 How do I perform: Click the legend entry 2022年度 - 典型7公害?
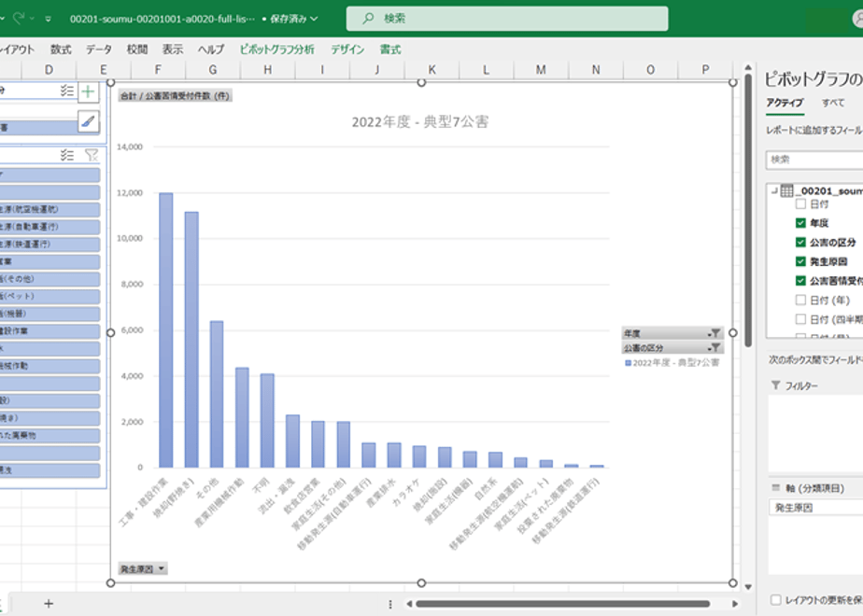pyautogui.click(x=672, y=362)
